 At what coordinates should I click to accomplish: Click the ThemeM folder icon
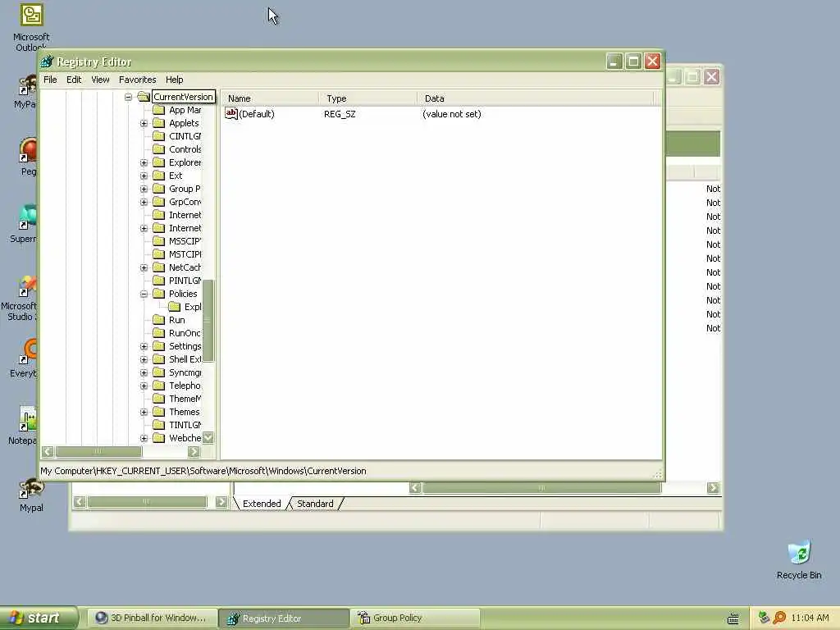tap(158, 399)
